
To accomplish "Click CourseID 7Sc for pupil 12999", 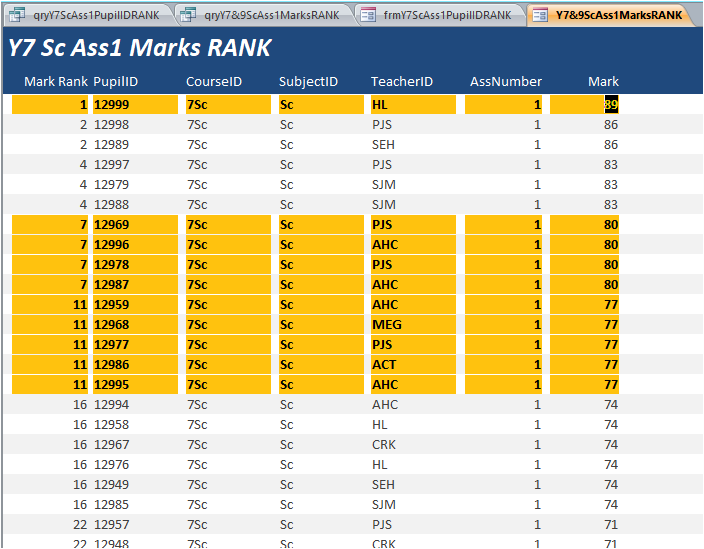I will coord(228,105).
